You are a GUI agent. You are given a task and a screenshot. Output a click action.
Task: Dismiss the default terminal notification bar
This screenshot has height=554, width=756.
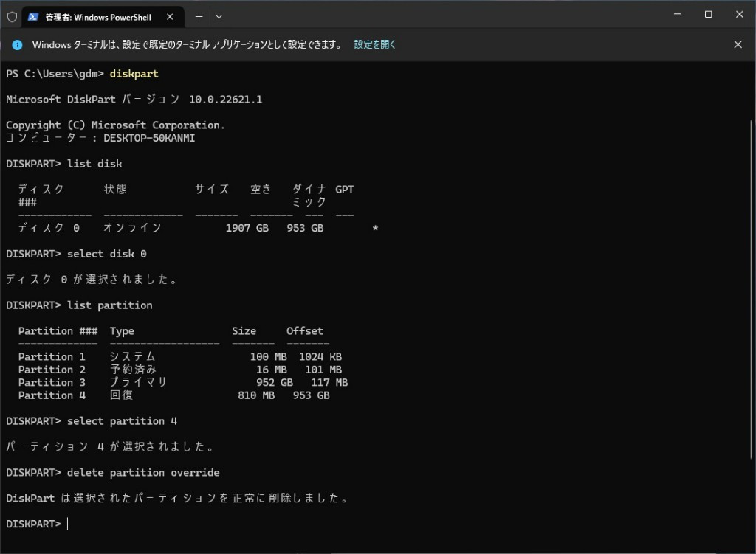(x=737, y=44)
